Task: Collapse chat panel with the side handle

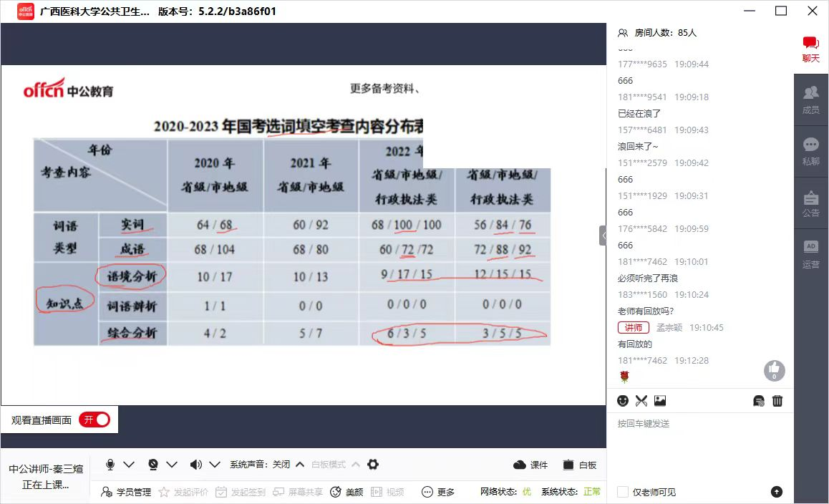Action: point(603,235)
